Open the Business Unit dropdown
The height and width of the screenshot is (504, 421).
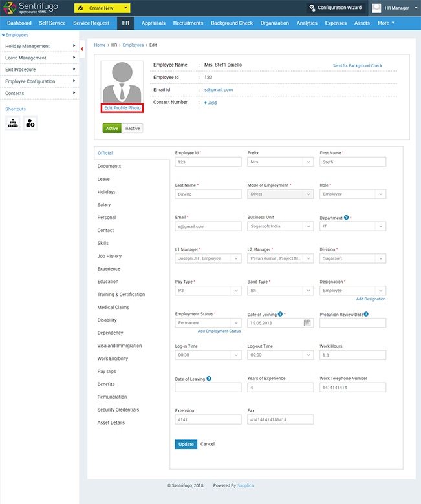281,226
